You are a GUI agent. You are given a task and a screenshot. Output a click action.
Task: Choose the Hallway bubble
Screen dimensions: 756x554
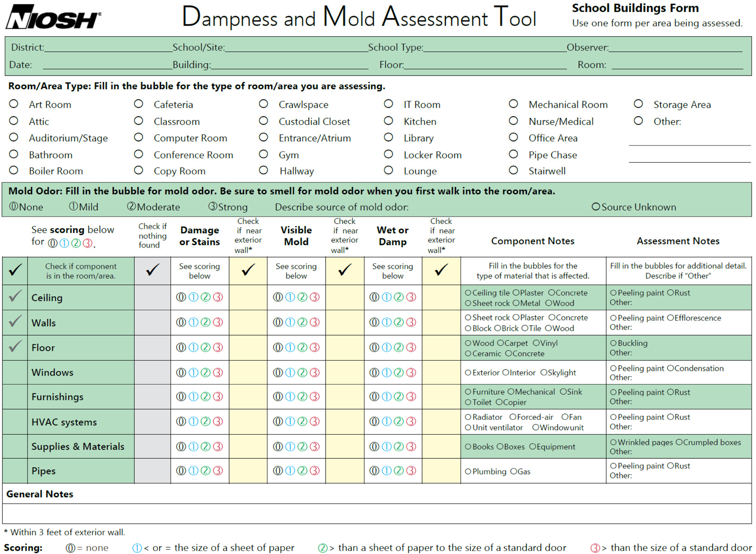tap(263, 170)
